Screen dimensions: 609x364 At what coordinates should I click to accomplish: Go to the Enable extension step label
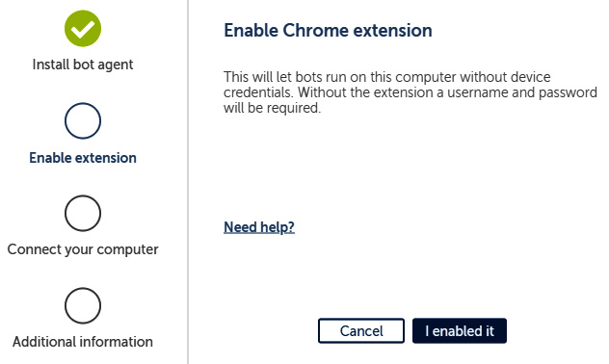coord(83,158)
